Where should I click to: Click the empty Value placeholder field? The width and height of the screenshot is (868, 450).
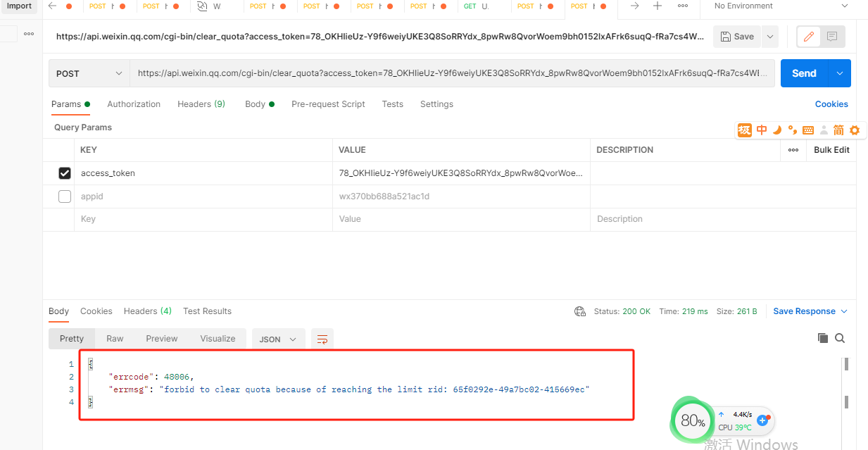click(x=461, y=219)
